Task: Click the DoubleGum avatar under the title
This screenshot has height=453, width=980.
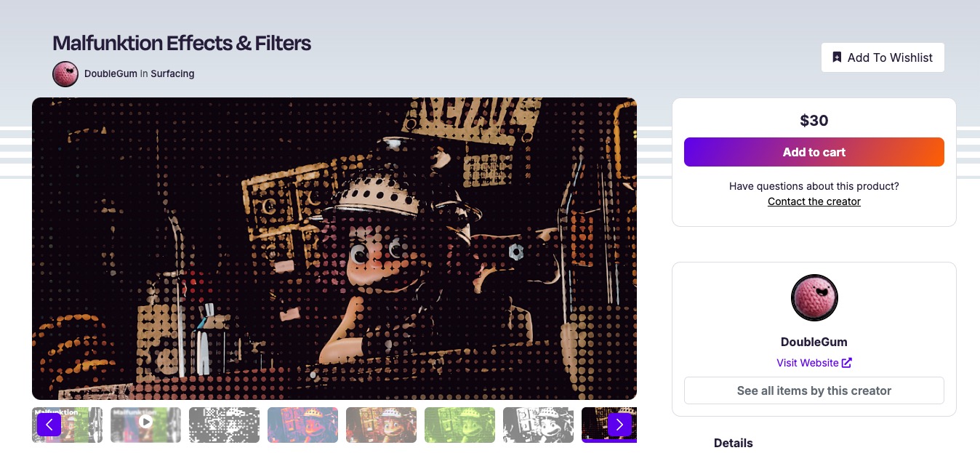Action: [x=65, y=74]
